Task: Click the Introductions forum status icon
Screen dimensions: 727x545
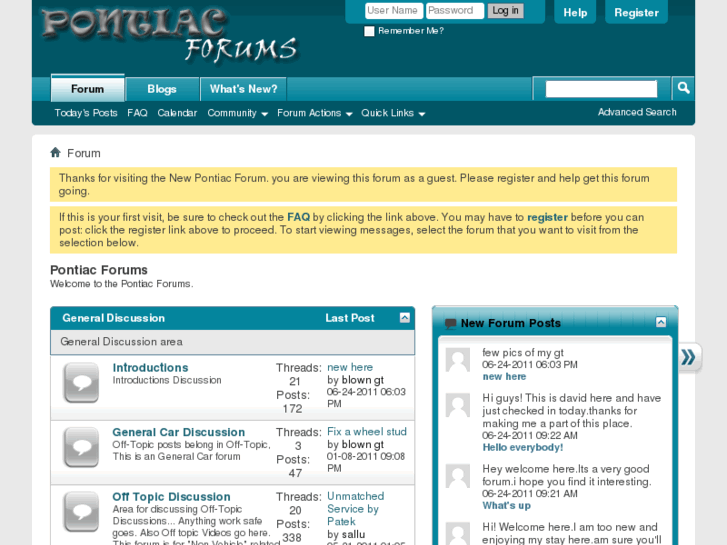Action: click(81, 383)
